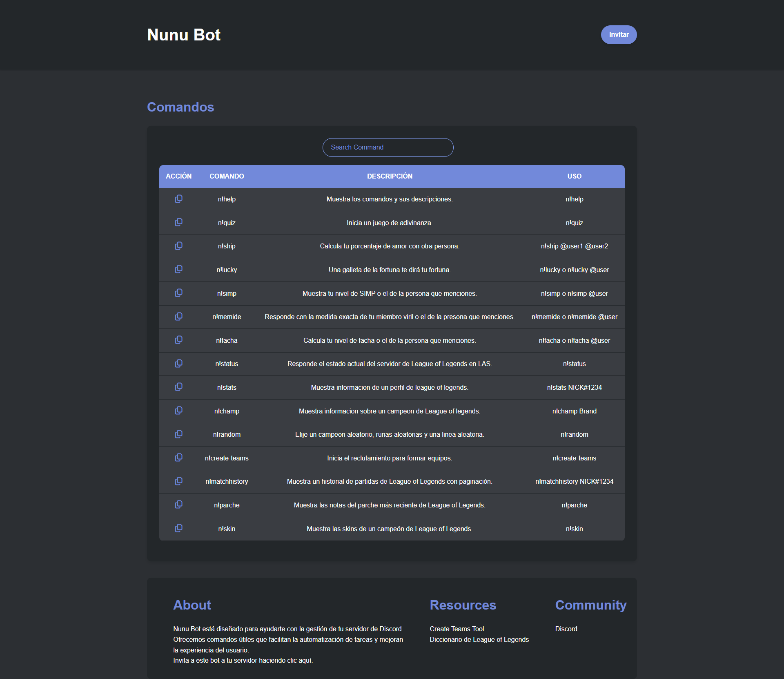Click the copy icon for nlsimp command
The height and width of the screenshot is (679, 784).
pyautogui.click(x=178, y=292)
